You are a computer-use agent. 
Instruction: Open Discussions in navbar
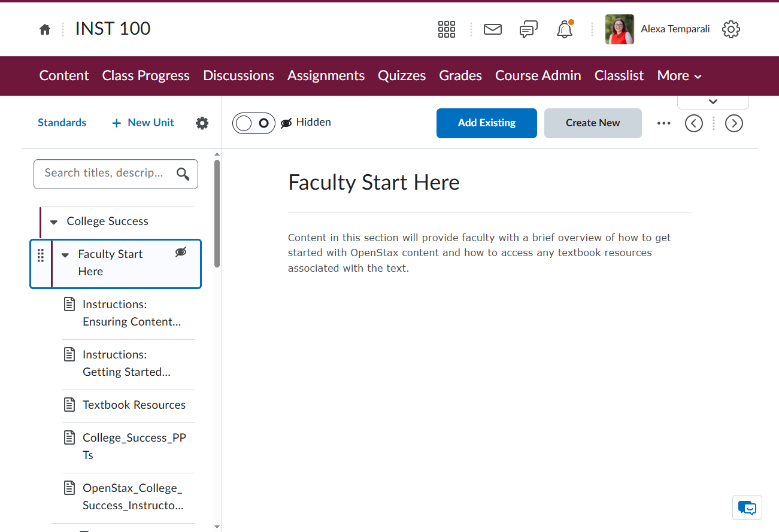(238, 76)
